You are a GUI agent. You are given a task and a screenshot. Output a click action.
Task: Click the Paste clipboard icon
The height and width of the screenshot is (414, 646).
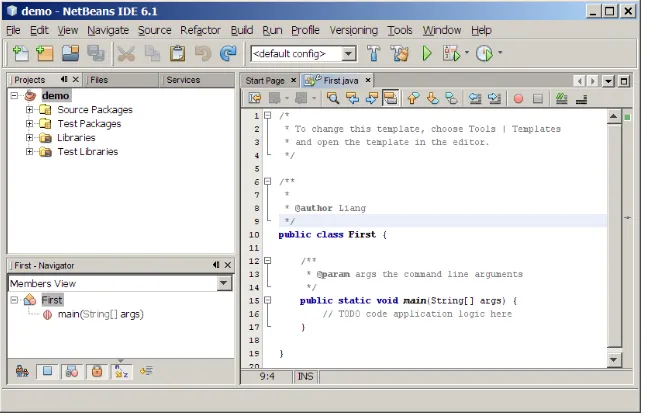pyautogui.click(x=178, y=54)
